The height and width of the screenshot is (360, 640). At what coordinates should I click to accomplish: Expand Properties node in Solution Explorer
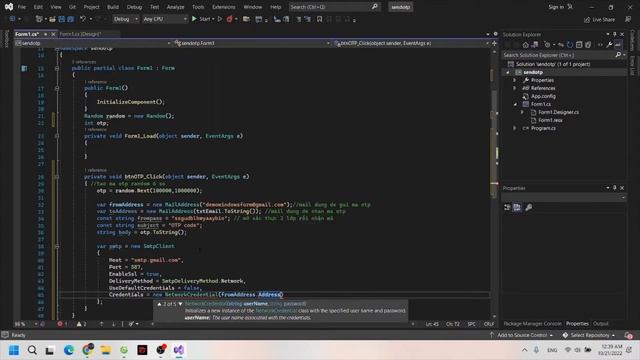pyautogui.click(x=515, y=80)
